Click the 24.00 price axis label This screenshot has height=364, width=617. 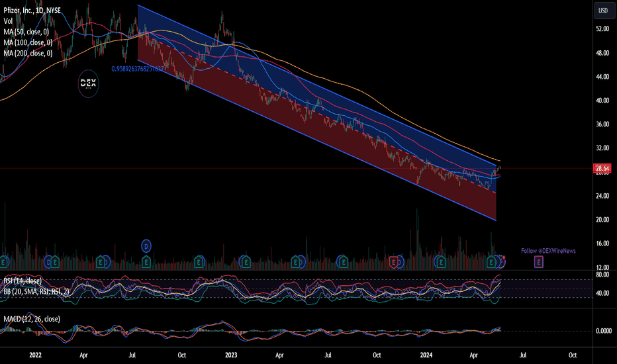click(602, 196)
